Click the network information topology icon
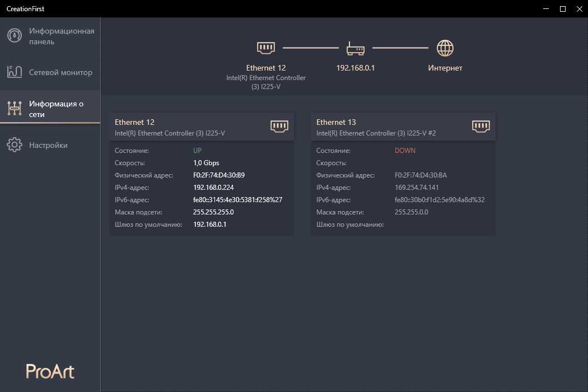588x392 pixels. click(x=15, y=108)
